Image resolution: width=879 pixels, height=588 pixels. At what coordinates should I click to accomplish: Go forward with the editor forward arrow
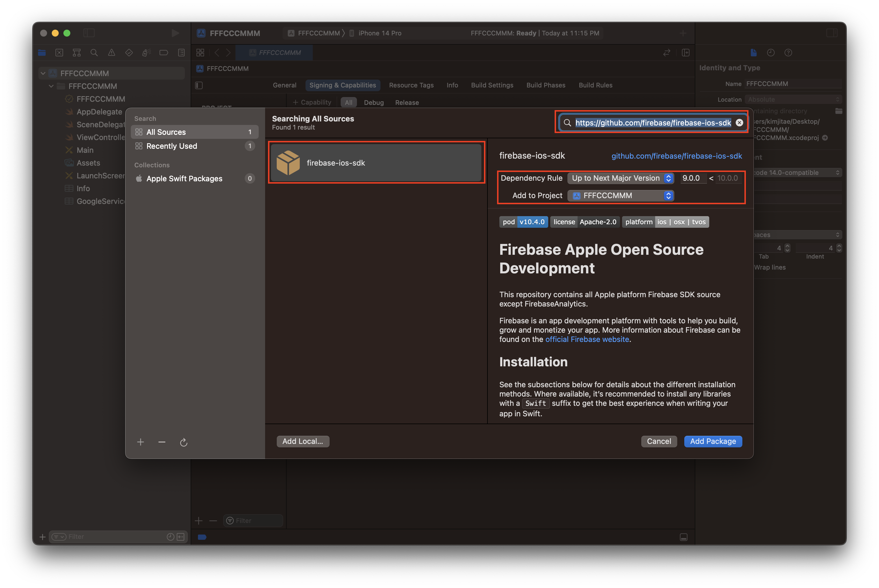228,53
